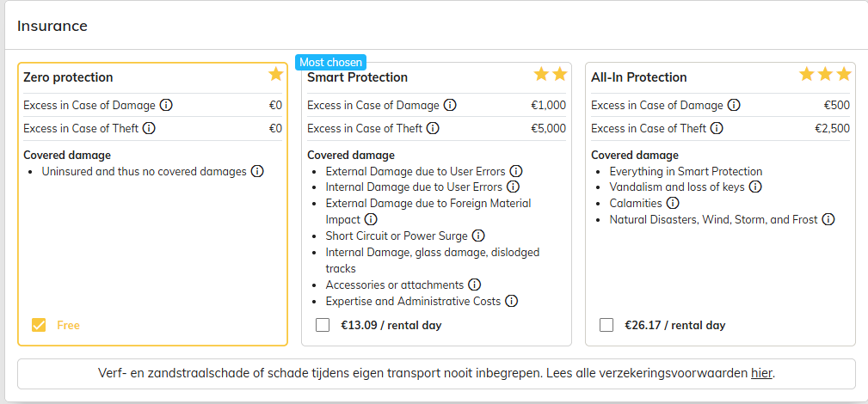This screenshot has width=868, height=404.
Task: Click Foreign Material Impact info icon
Action: pos(371,219)
